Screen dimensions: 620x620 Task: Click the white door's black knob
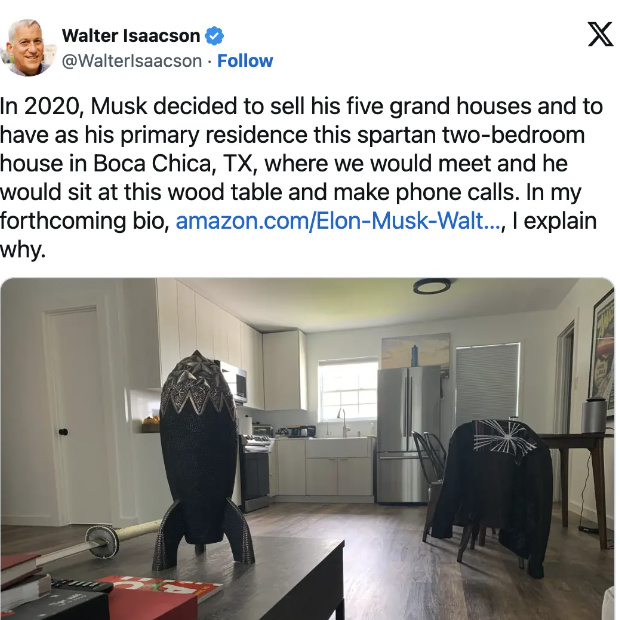point(63,432)
